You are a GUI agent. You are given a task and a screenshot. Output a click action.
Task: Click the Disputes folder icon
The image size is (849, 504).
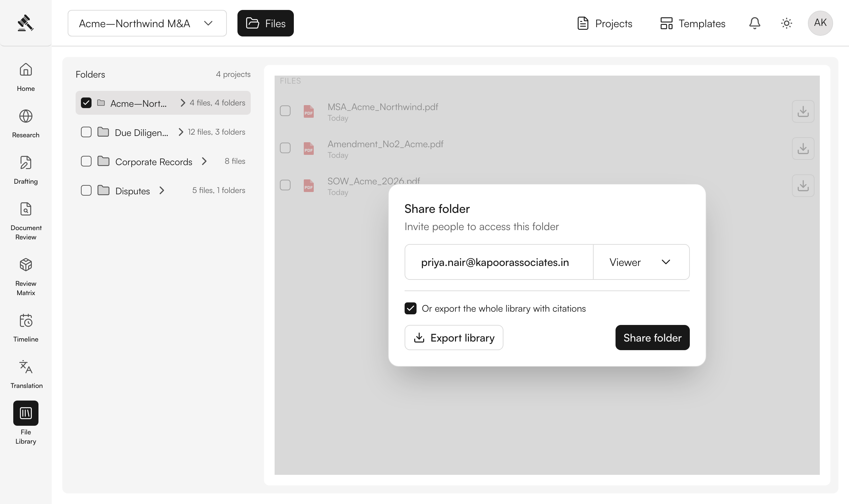(103, 190)
